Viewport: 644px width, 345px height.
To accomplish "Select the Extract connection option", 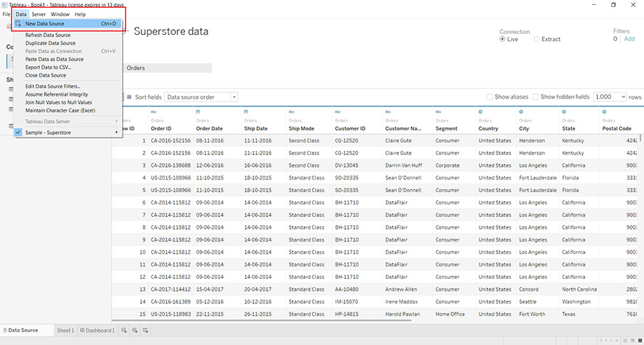I will click(536, 39).
